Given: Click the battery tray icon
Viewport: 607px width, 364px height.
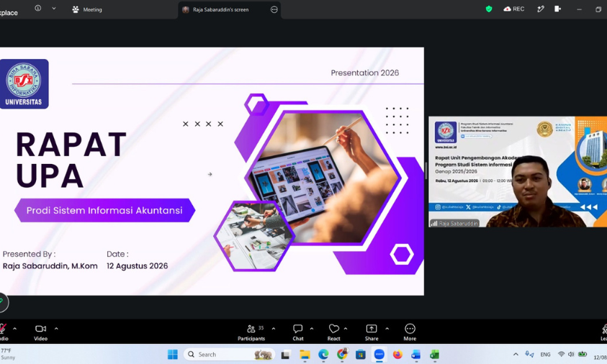Looking at the screenshot, I should [x=583, y=355].
